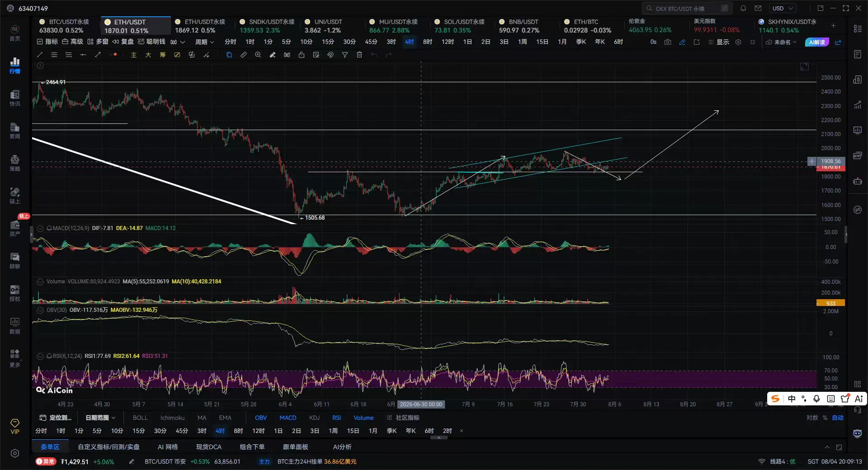Screen dimensions: 868x470
Task: Click the orange dot color line tool
Action: 113,55
